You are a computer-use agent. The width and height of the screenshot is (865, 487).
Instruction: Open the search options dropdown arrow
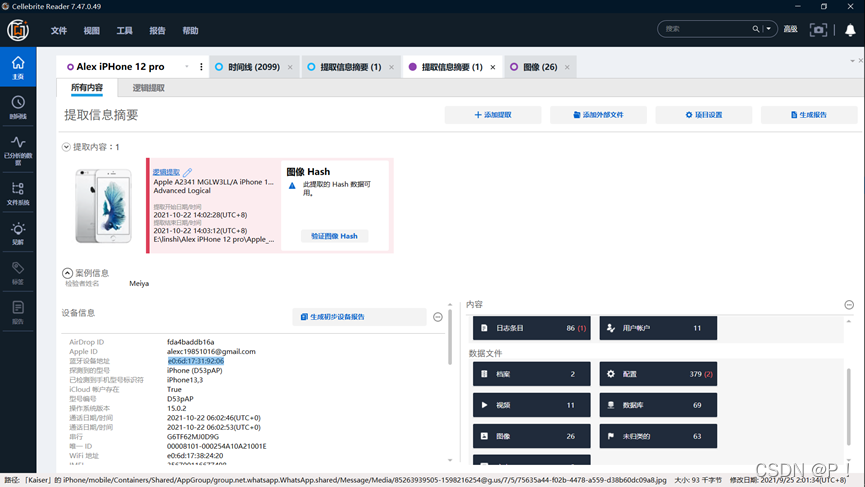click(x=768, y=29)
